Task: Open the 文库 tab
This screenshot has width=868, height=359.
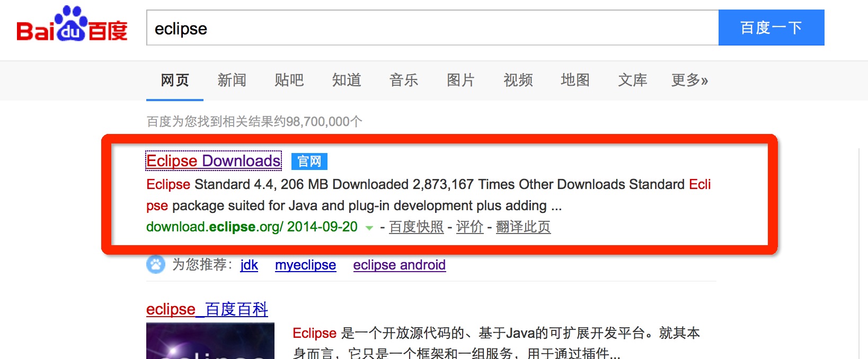Action: coord(633,80)
